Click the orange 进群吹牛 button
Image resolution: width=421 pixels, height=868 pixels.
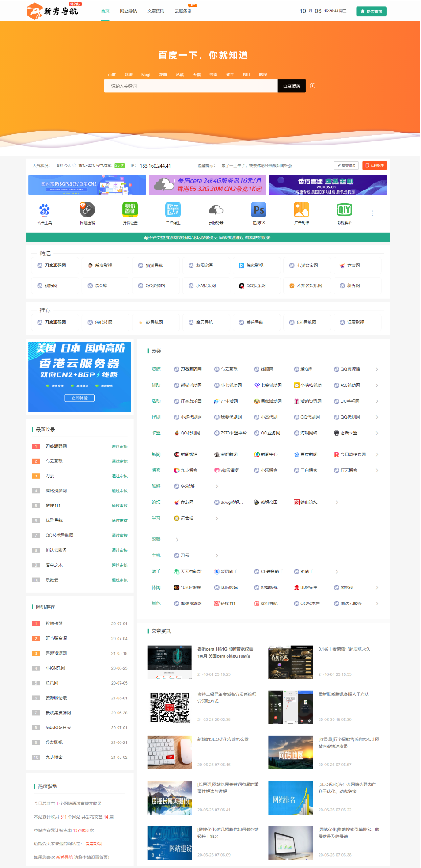click(x=375, y=165)
